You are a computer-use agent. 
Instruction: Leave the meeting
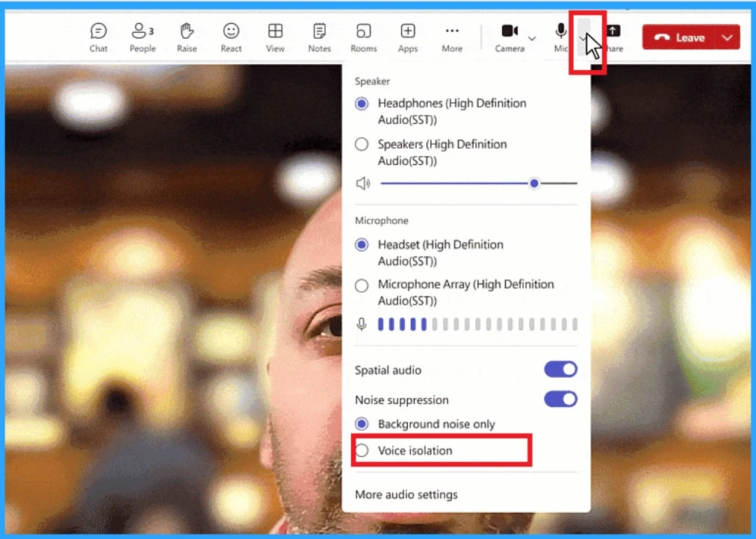(681, 37)
